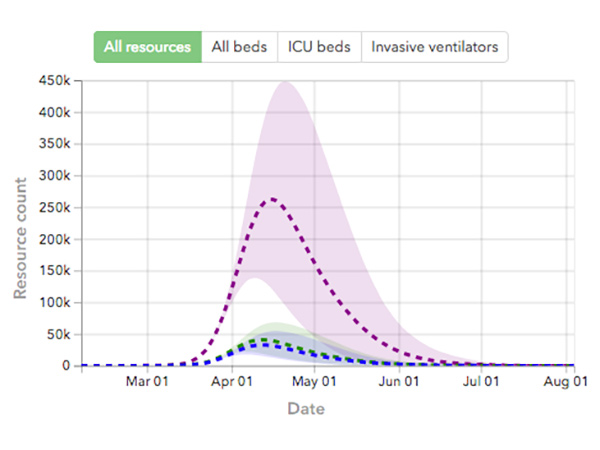This screenshot has width=600, height=450.
Task: Click the Date axis title
Action: pyautogui.click(x=305, y=409)
